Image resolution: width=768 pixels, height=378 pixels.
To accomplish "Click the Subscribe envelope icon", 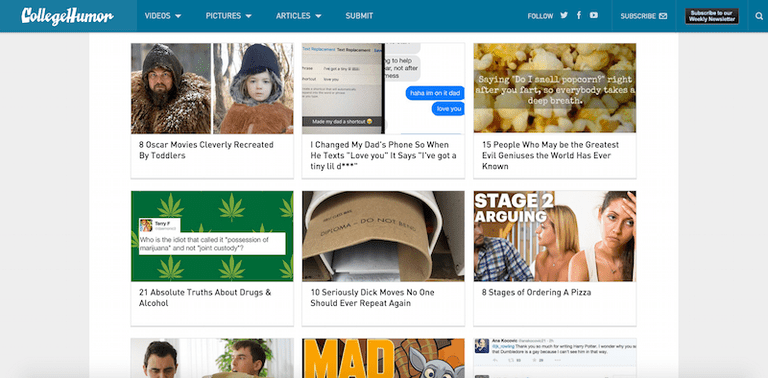I will [x=663, y=16].
